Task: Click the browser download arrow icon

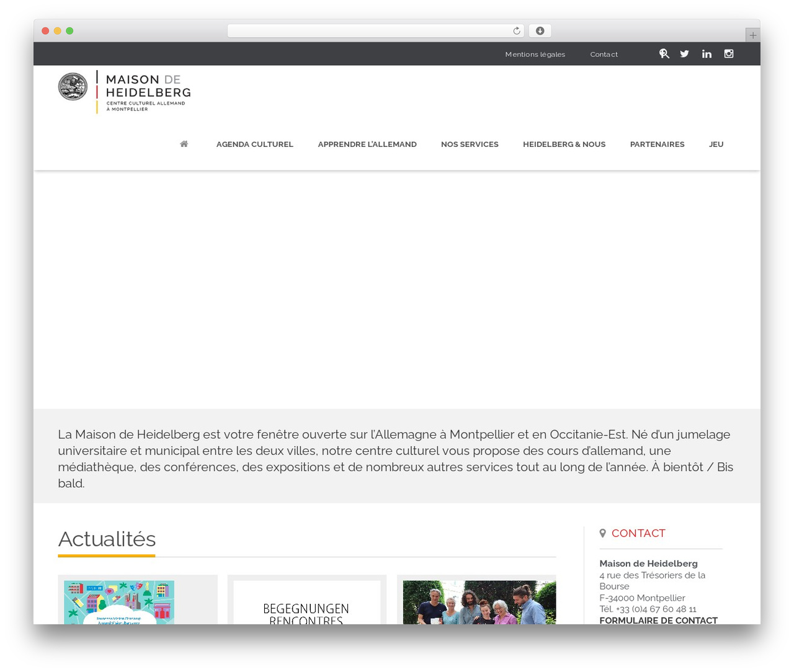Action: pos(540,31)
